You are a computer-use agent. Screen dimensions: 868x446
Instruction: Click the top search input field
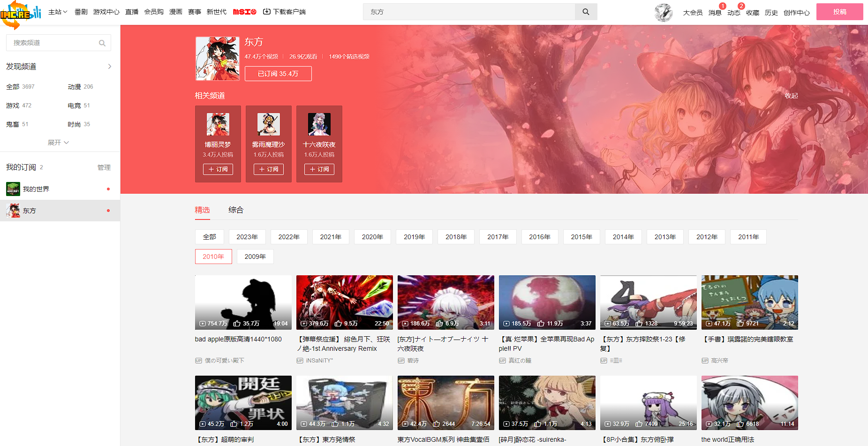click(469, 12)
